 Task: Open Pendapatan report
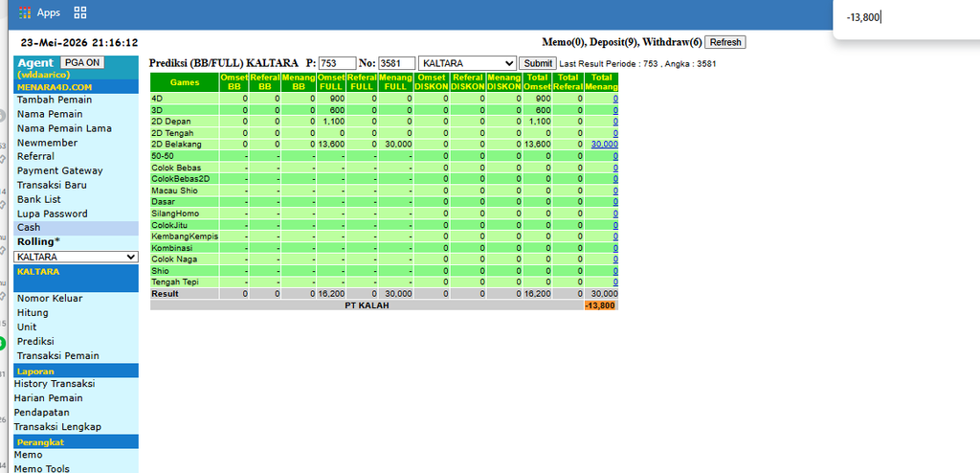point(42,413)
